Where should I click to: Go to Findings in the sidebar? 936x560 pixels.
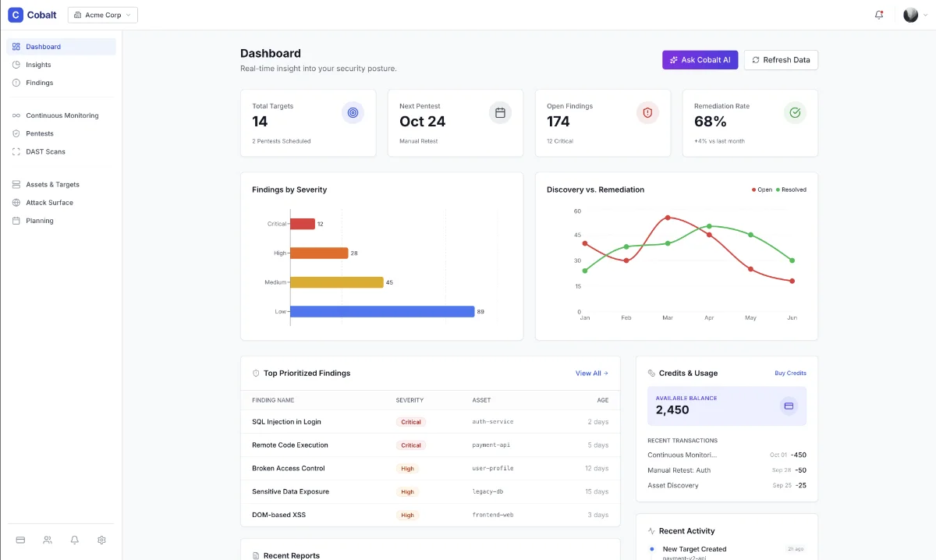pyautogui.click(x=61, y=83)
